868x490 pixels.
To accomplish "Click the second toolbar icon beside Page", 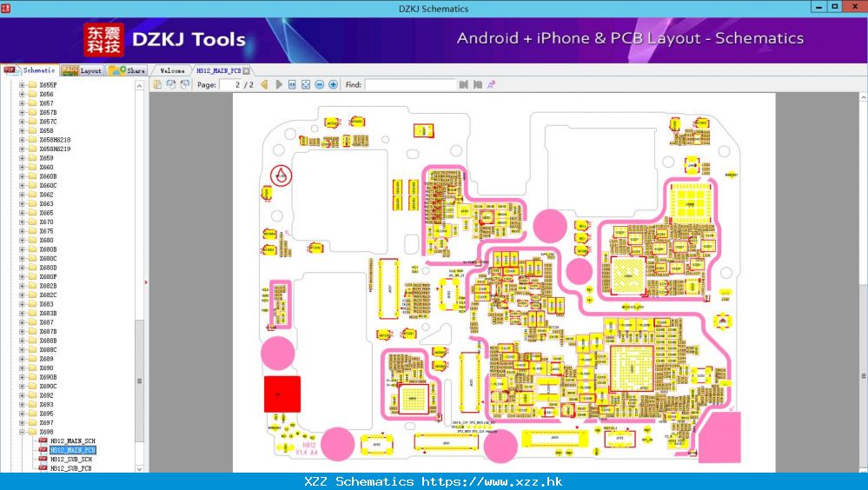I will click(x=171, y=84).
